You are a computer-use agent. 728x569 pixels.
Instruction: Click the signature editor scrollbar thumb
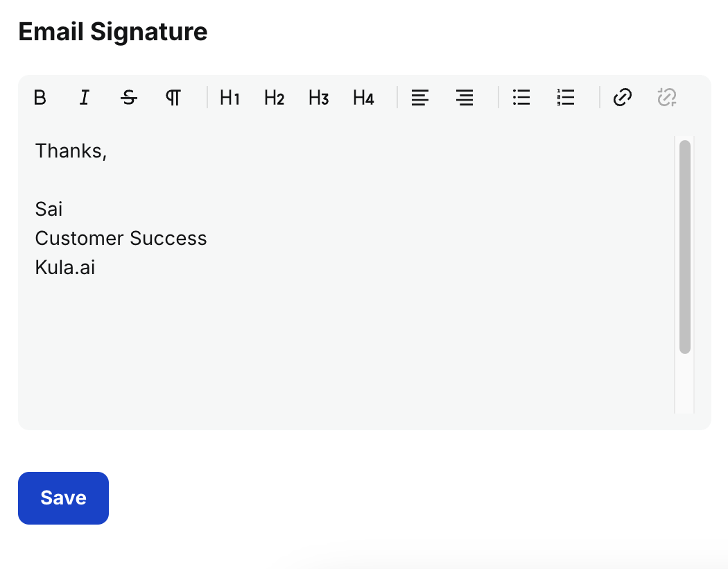click(x=684, y=246)
